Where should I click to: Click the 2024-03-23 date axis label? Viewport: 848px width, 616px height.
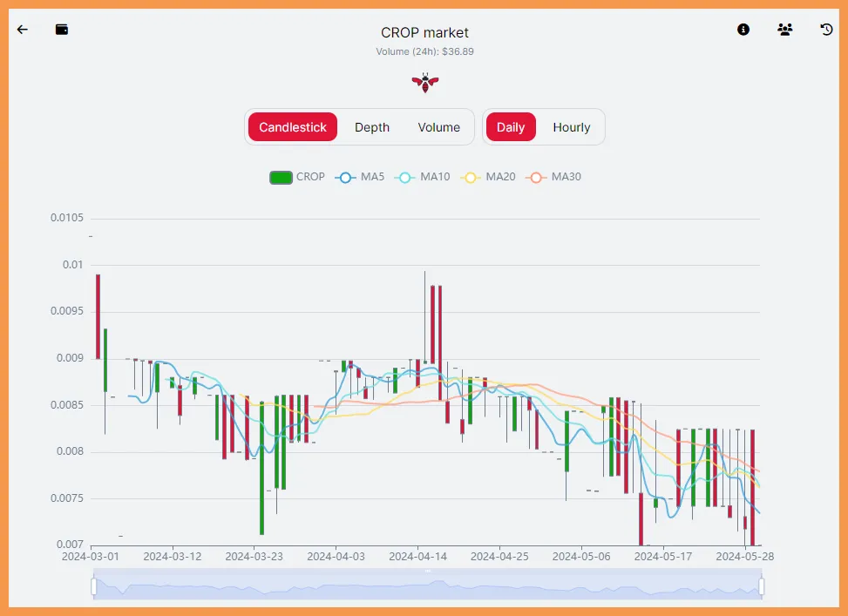254,557
